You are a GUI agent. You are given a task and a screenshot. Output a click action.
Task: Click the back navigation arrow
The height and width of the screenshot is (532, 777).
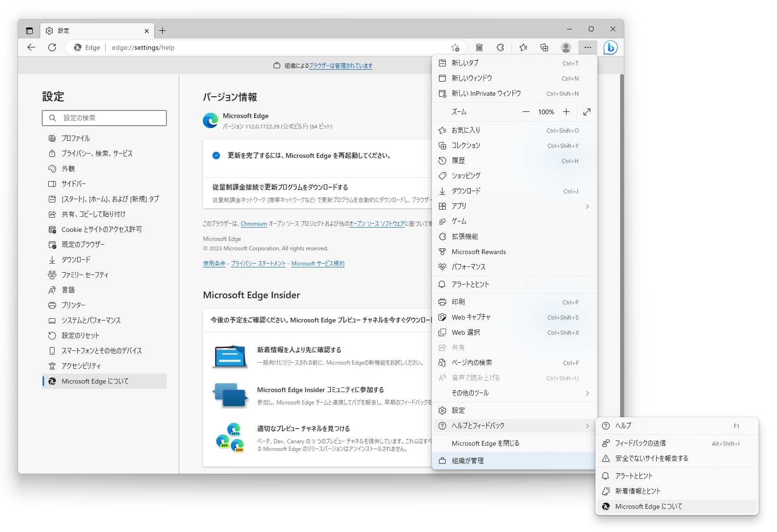point(31,47)
